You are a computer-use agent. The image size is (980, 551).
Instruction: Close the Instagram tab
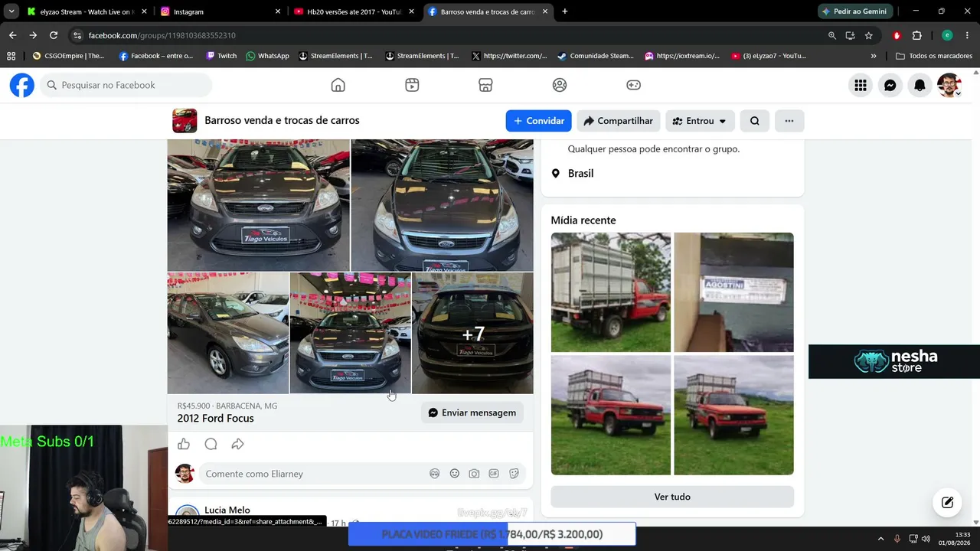(278, 11)
